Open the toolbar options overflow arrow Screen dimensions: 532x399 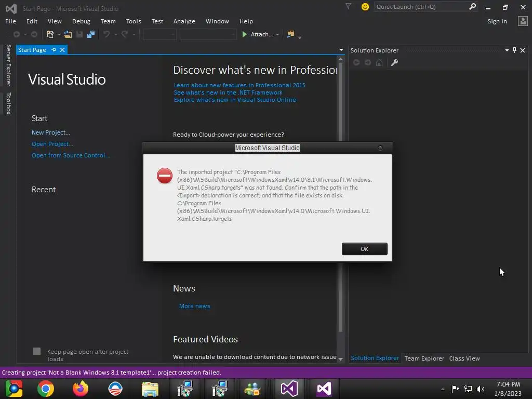coord(300,37)
